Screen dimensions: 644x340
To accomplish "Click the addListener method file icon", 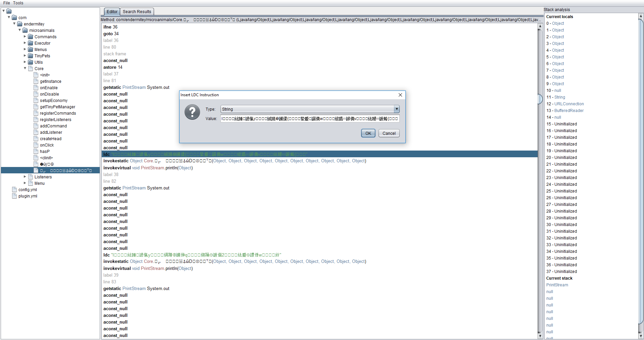I will click(36, 132).
